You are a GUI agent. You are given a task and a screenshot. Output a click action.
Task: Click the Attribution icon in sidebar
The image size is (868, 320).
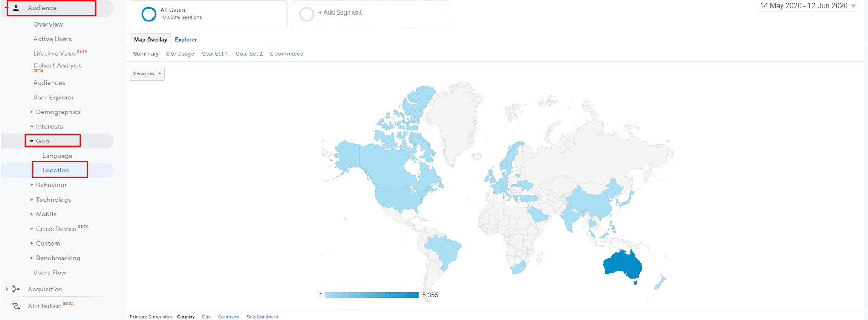pos(16,306)
